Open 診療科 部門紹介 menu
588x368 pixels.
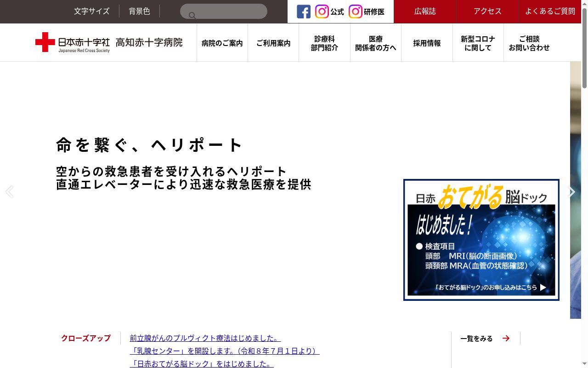click(324, 43)
